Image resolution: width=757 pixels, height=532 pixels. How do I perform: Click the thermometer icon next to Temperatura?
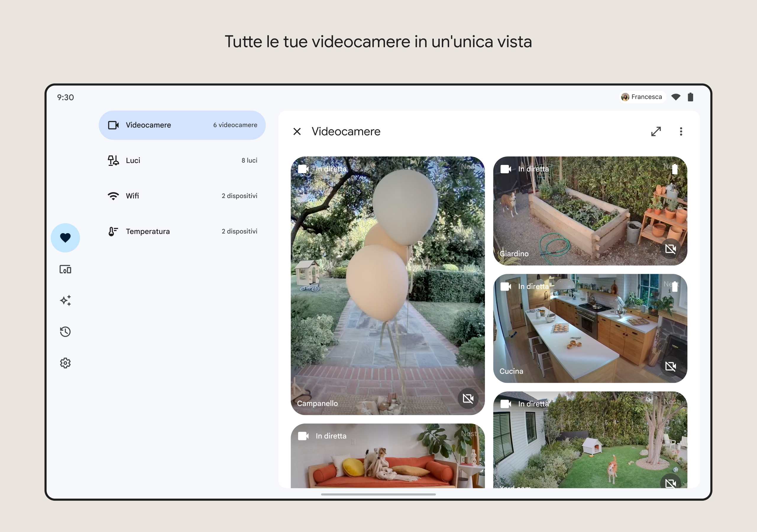113,231
